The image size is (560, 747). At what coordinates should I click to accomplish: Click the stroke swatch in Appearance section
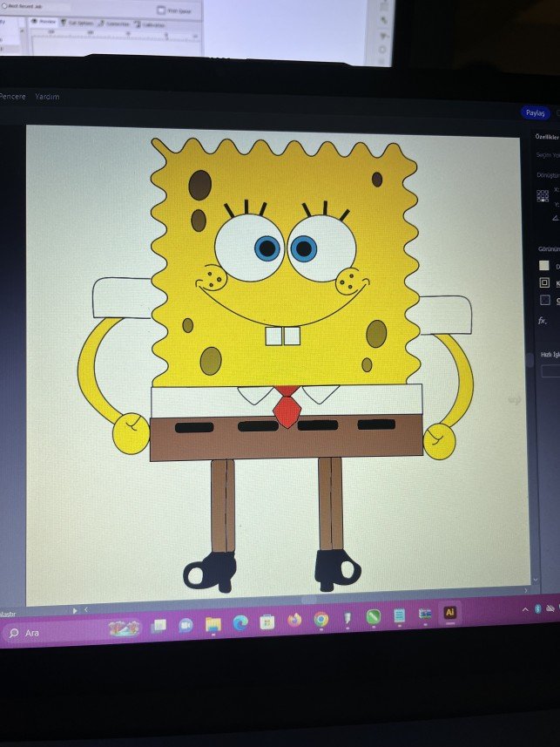(x=544, y=282)
